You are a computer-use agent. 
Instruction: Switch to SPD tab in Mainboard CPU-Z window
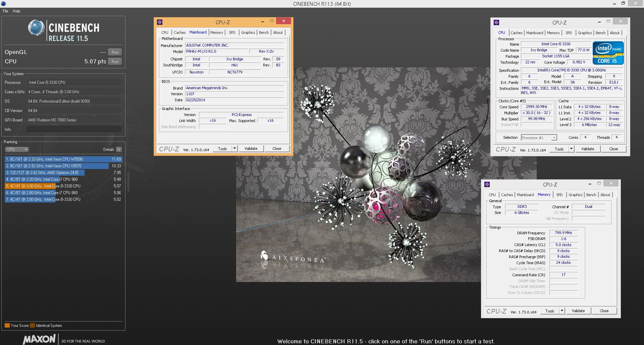click(232, 33)
